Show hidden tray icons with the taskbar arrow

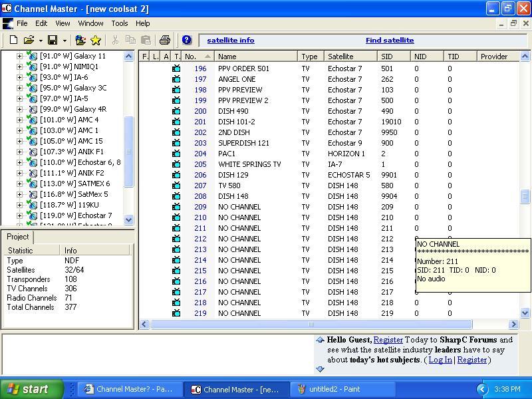click(481, 389)
